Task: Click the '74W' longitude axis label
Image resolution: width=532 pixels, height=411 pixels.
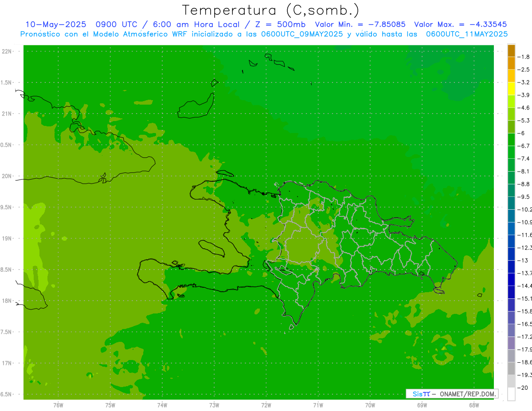Action: click(x=162, y=405)
